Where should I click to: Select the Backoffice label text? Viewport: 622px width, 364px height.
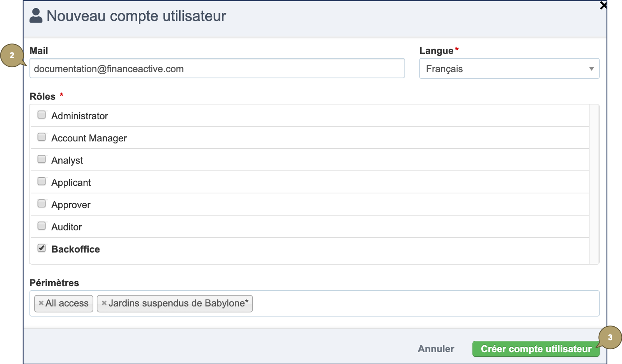click(76, 249)
